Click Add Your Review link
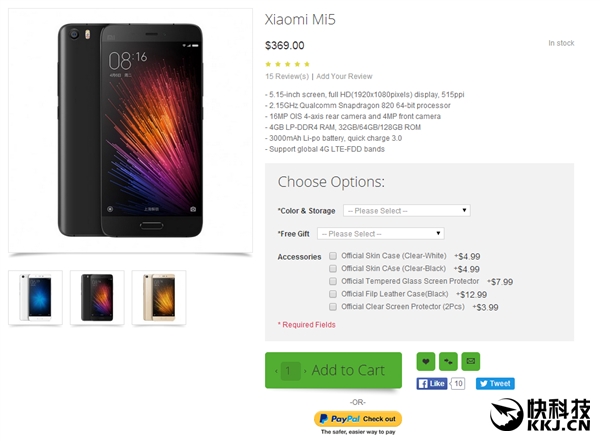The image size is (600, 441). click(344, 76)
